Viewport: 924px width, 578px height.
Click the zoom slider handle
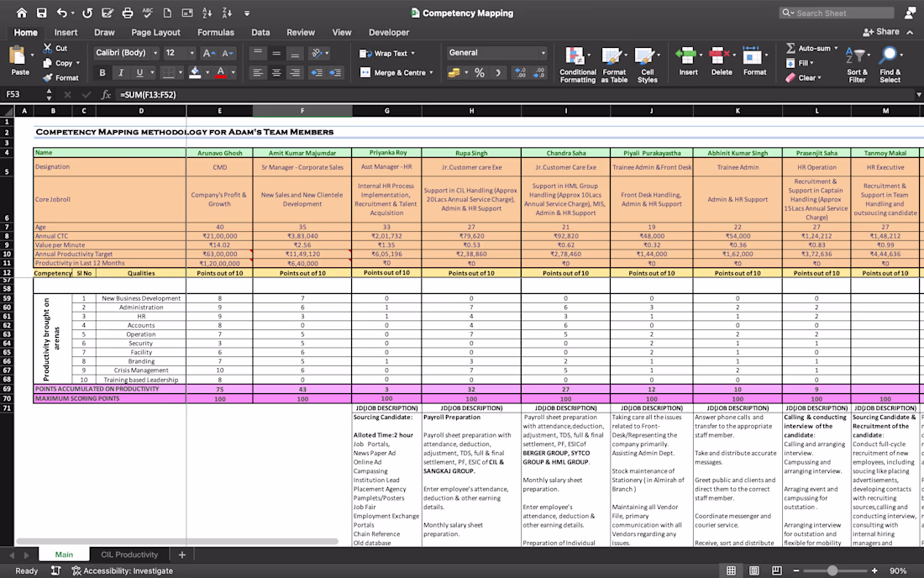[832, 570]
